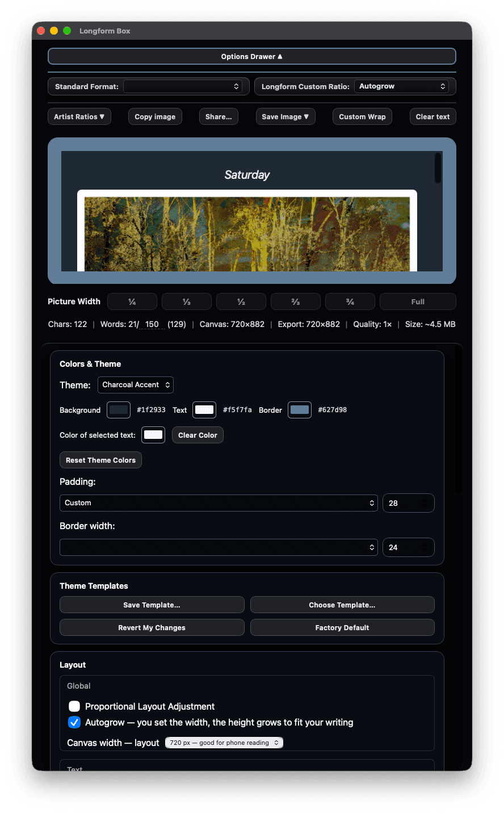504x813 pixels.
Task: Open the Border width dropdown
Action: point(219,547)
